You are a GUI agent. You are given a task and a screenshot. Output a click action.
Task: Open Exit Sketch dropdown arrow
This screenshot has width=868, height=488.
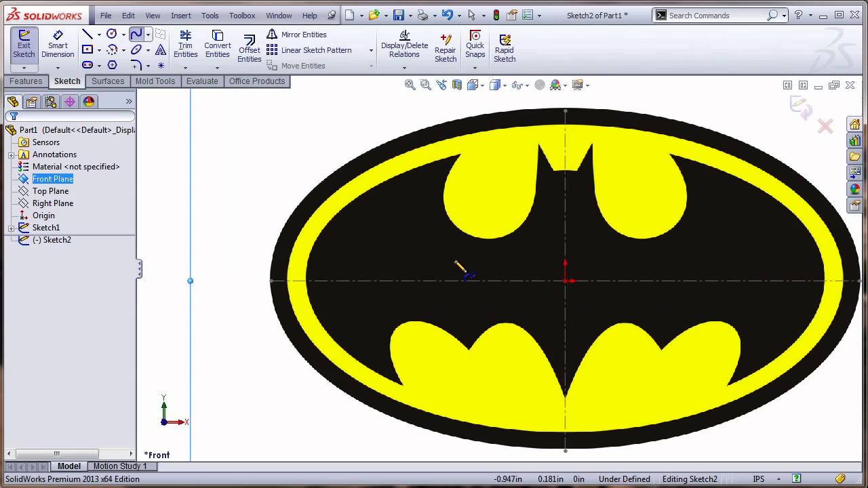pyautogui.click(x=24, y=68)
